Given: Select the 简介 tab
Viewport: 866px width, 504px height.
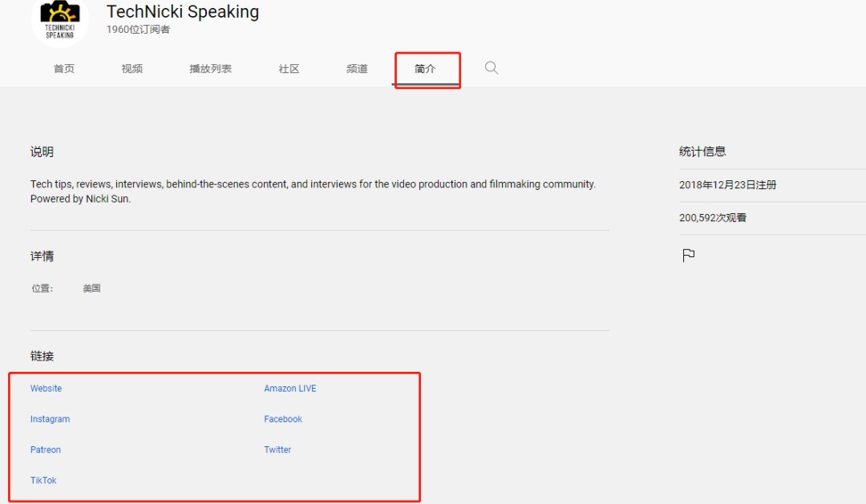Looking at the screenshot, I should pyautogui.click(x=425, y=68).
